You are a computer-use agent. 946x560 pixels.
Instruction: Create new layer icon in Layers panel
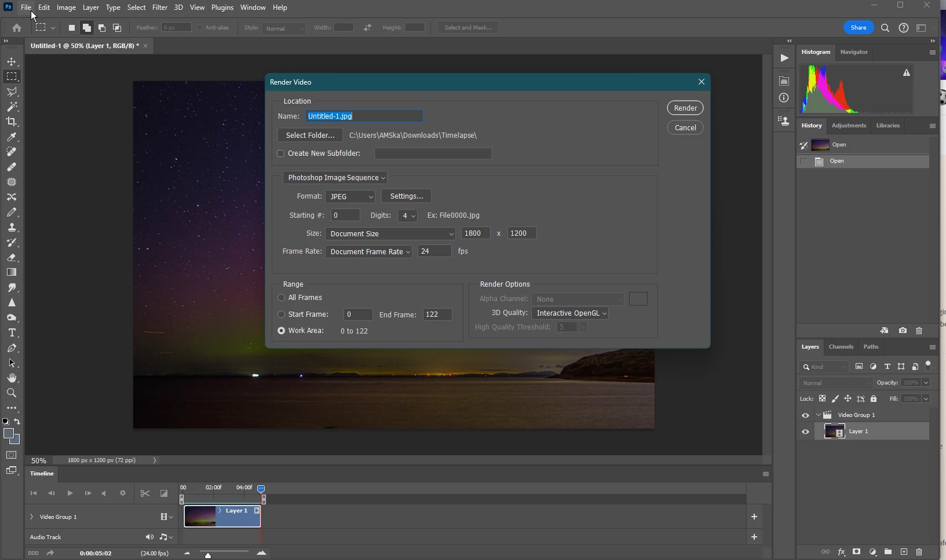point(904,552)
